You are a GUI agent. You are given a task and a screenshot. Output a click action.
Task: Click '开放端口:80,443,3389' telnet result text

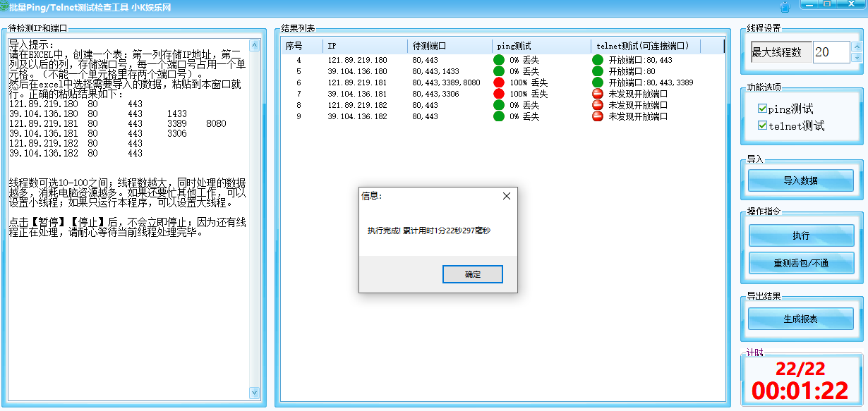tap(651, 83)
